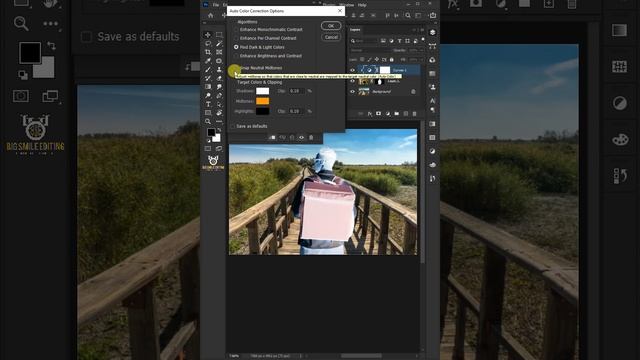Select Enhance Per Channel Contrast option
Viewport: 640px width, 360px height.
coord(266,38)
